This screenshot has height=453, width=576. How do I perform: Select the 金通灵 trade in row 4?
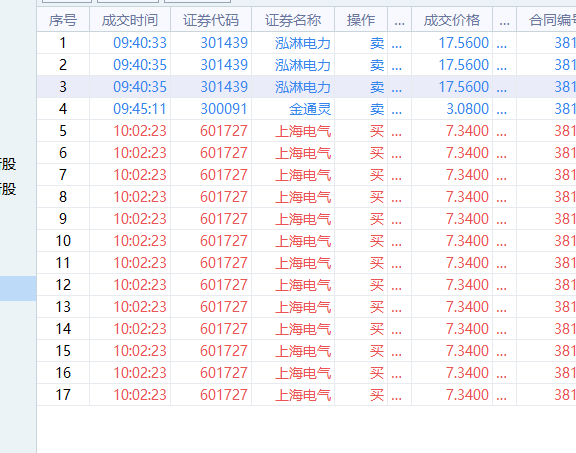pyautogui.click(x=306, y=109)
